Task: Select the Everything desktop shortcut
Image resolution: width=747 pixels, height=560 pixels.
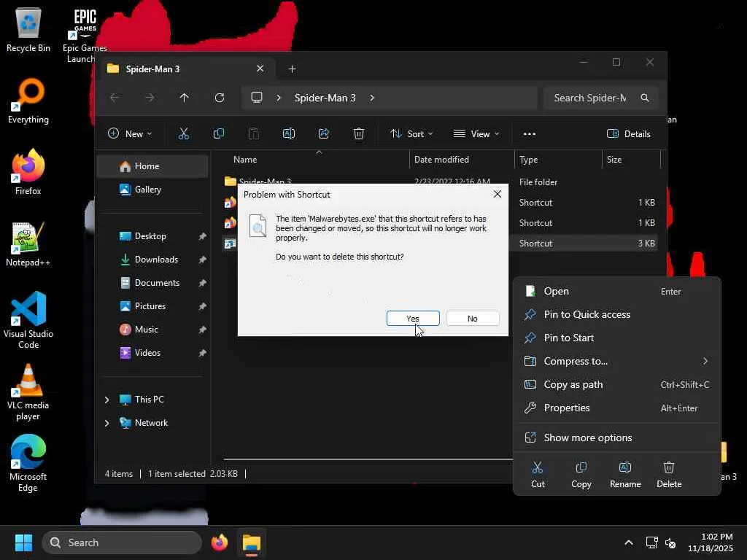Action: [28, 101]
